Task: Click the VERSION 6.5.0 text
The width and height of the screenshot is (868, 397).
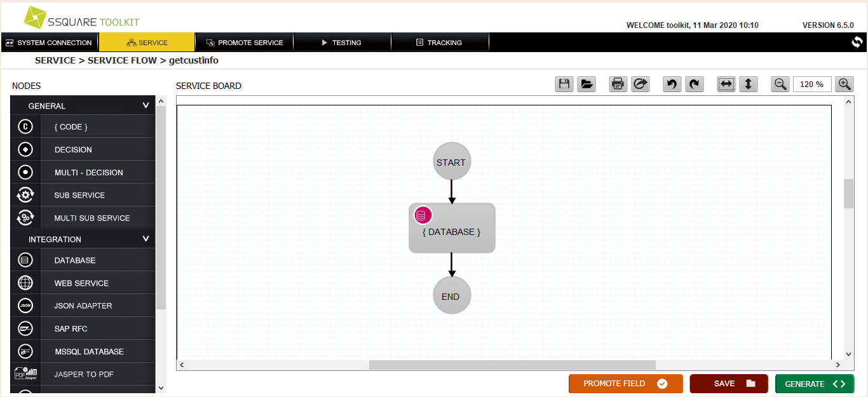Action: 828,25
